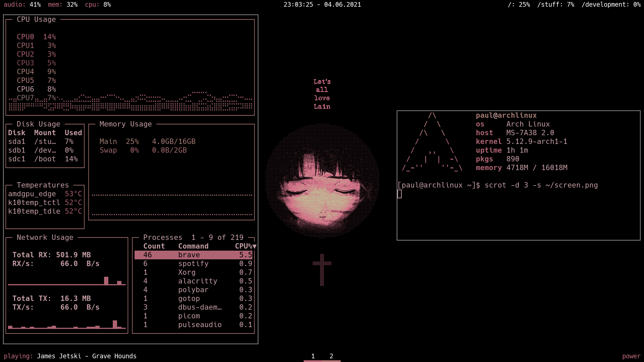Switch to workspace 1
Screen dimensions: 644x362
click(x=313, y=356)
